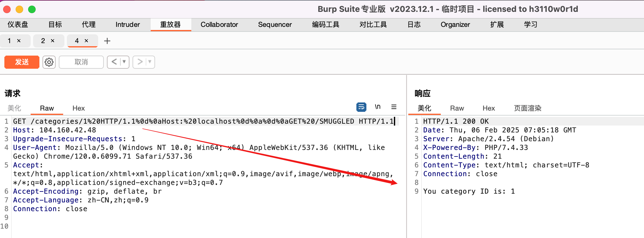This screenshot has width=644, height=238.
Task: Switch request view to 美化 pretty
Action: tap(14, 108)
